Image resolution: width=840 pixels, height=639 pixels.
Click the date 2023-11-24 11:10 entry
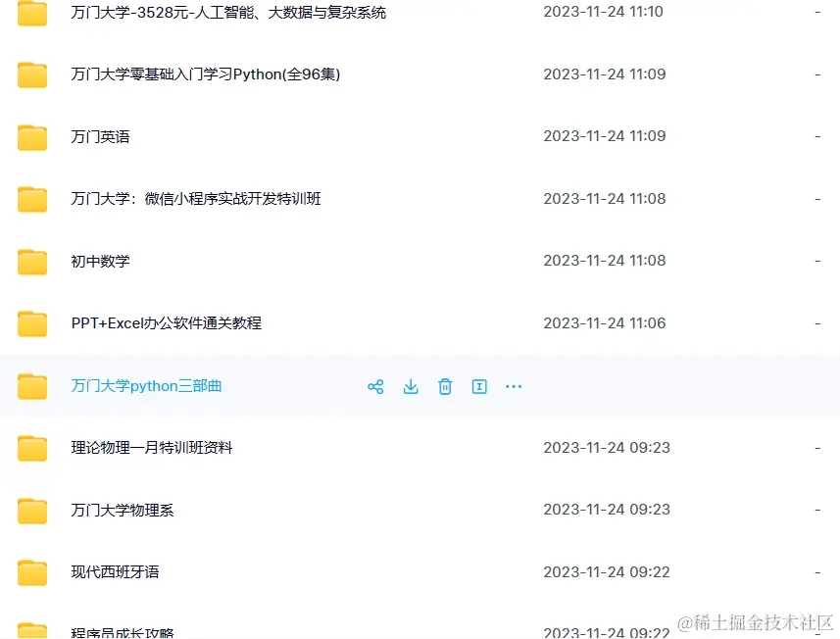pyautogui.click(x=604, y=12)
